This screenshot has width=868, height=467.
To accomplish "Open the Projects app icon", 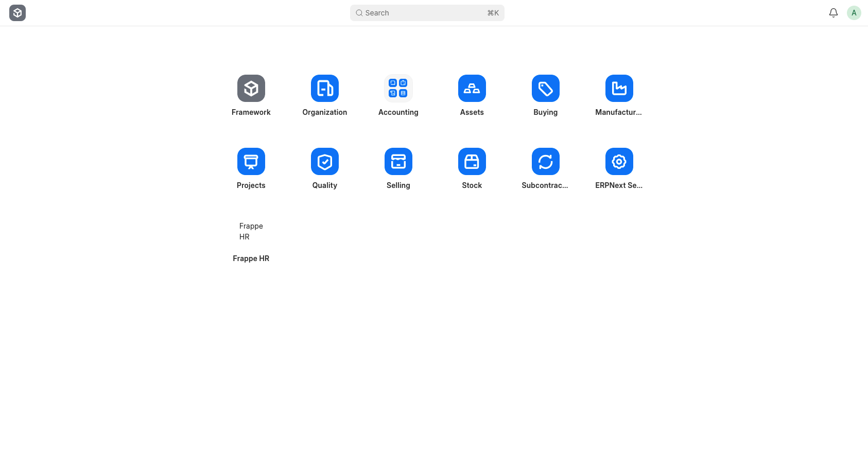I will pyautogui.click(x=251, y=162).
